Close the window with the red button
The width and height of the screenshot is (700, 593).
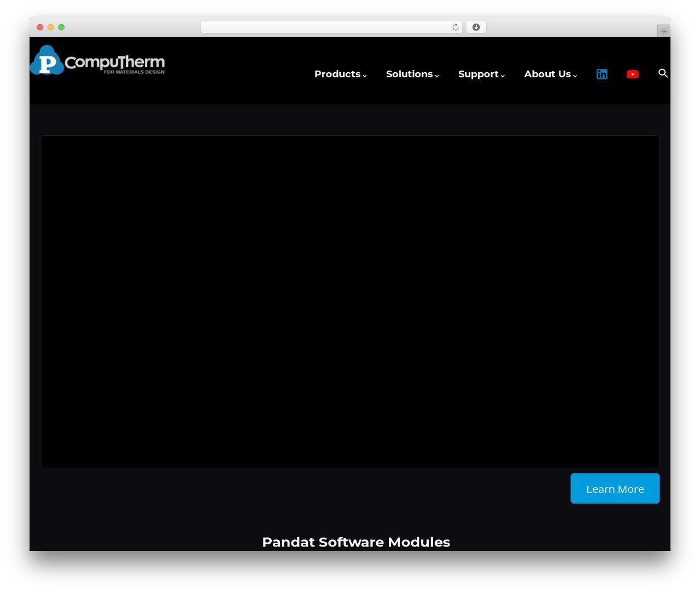pos(40,27)
